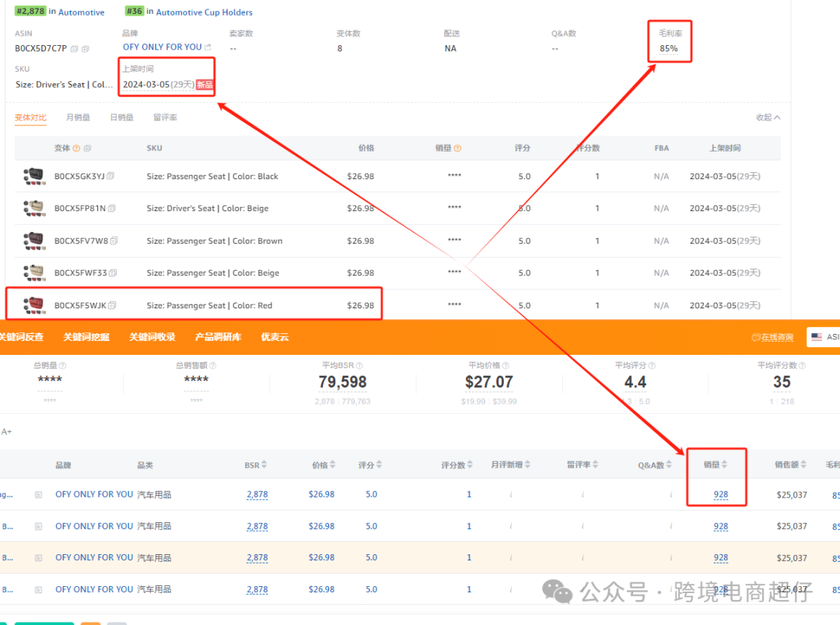The width and height of the screenshot is (840, 625).
Task: Sort by 月评新增 column arrows
Action: tap(527, 465)
